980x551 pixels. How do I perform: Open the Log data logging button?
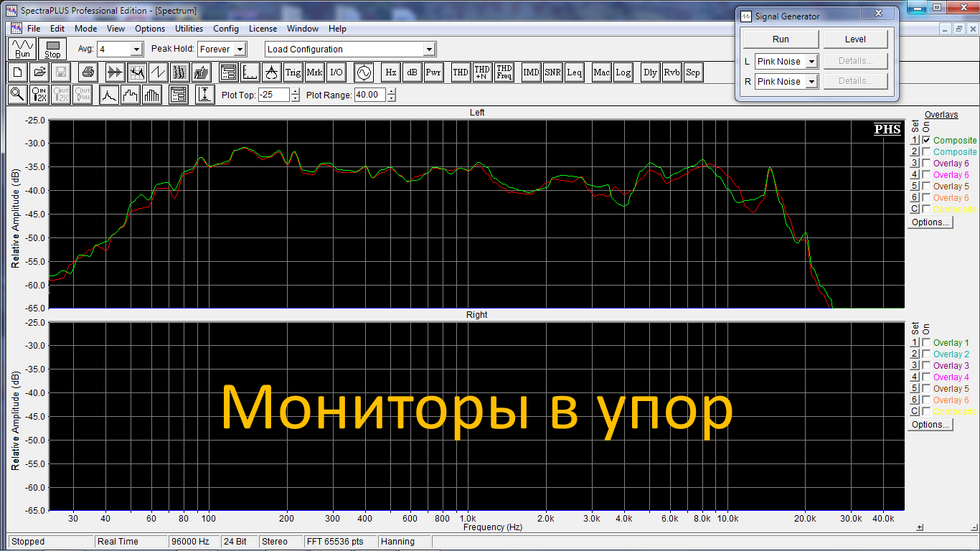tap(623, 72)
